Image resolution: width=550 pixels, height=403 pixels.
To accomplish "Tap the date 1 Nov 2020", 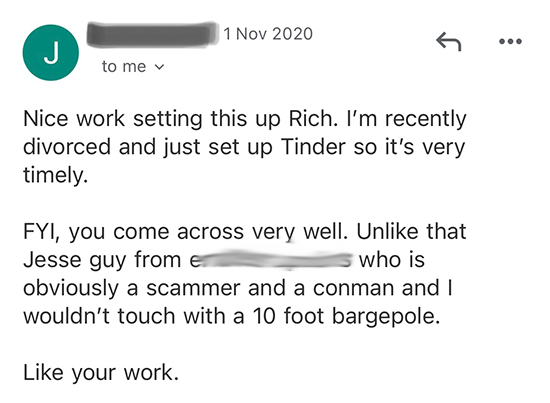I will (x=268, y=34).
